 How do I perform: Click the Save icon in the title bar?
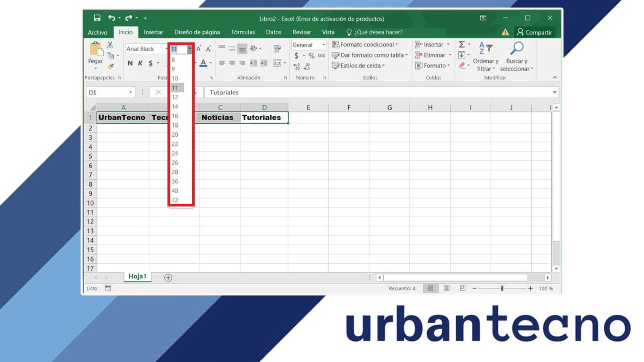coord(97,18)
